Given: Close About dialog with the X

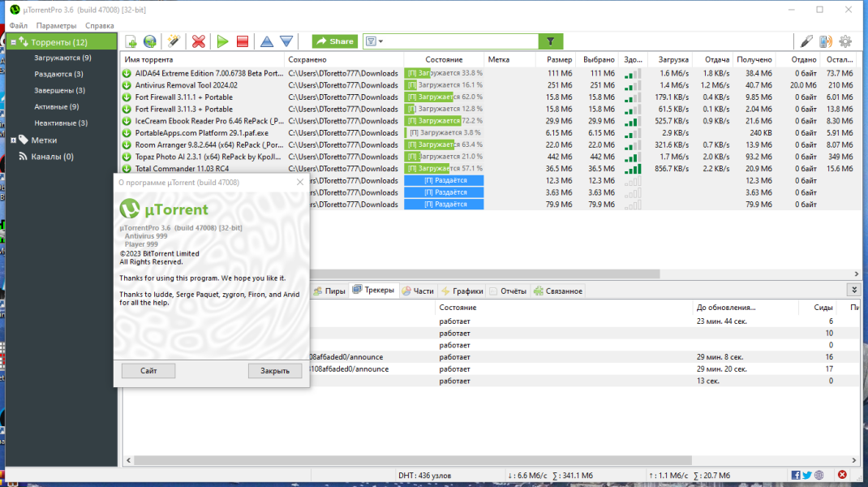Looking at the screenshot, I should (300, 183).
